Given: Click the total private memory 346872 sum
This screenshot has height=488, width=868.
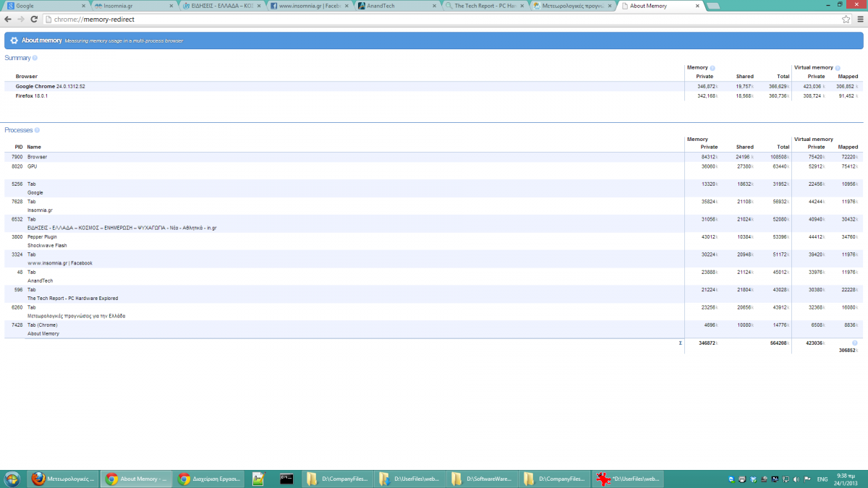Looking at the screenshot, I should (x=707, y=343).
